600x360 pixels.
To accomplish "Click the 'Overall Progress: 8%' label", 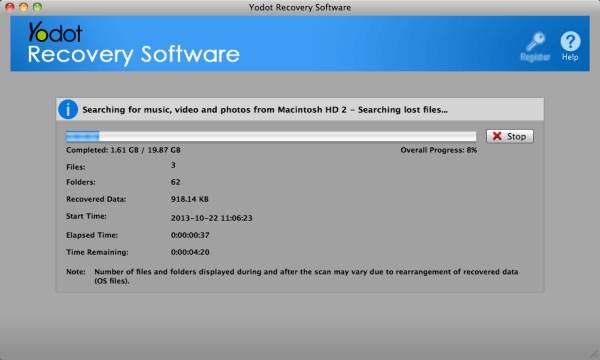I will click(x=439, y=150).
